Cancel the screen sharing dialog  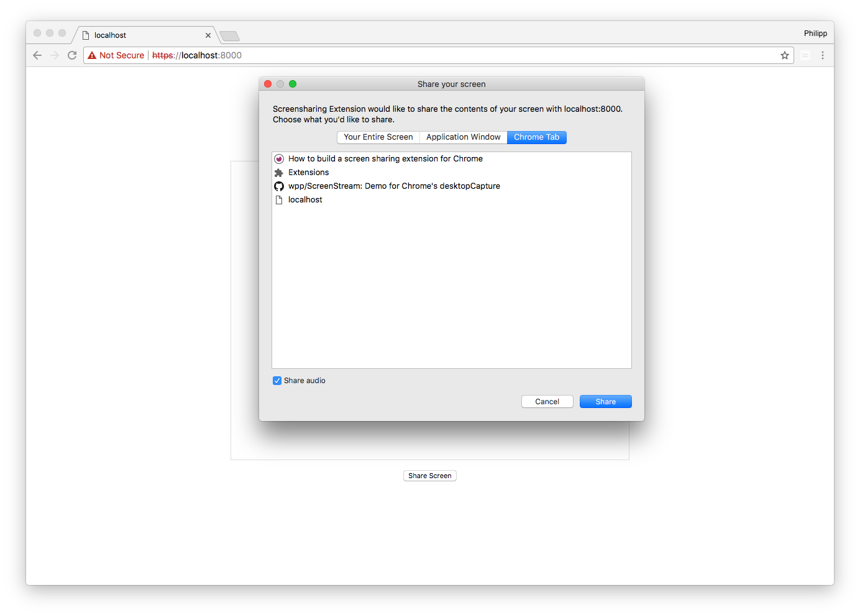pyautogui.click(x=547, y=401)
